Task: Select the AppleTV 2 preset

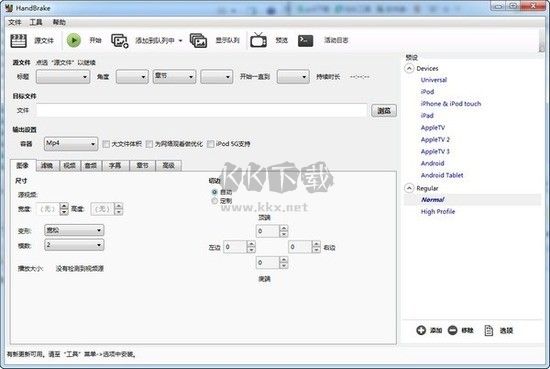Action: point(435,140)
